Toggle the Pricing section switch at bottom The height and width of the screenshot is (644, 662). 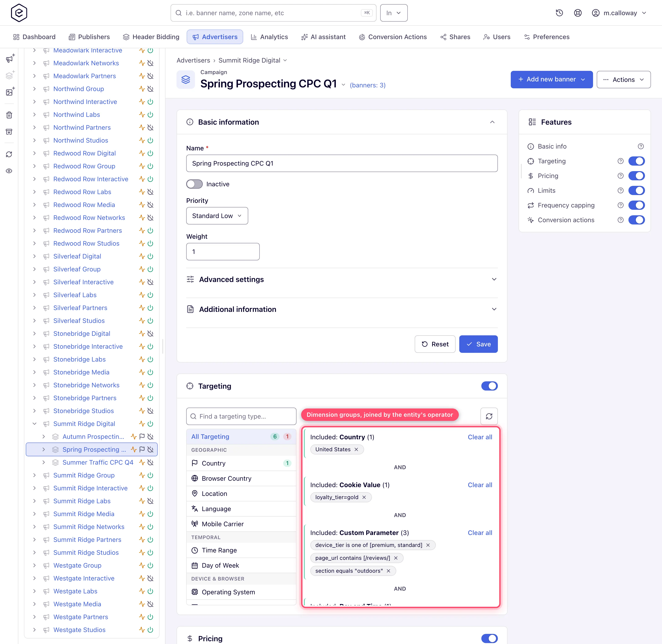(489, 638)
